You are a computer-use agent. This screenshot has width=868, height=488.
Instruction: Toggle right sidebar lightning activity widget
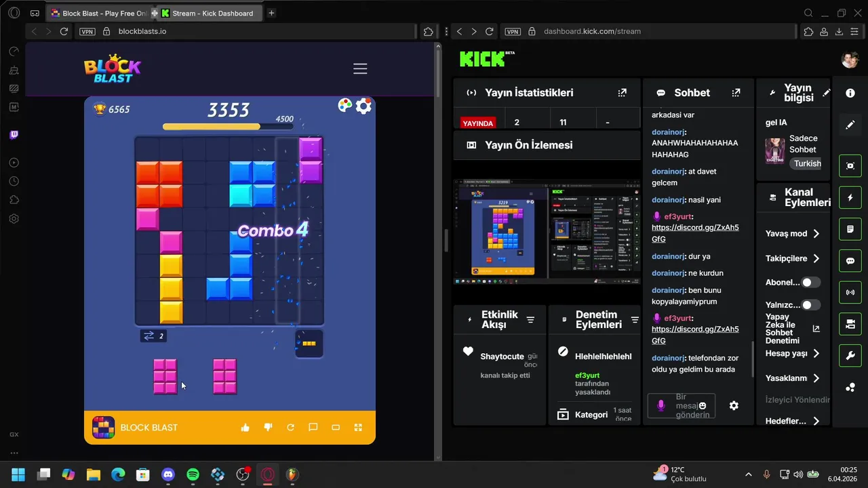click(x=850, y=198)
